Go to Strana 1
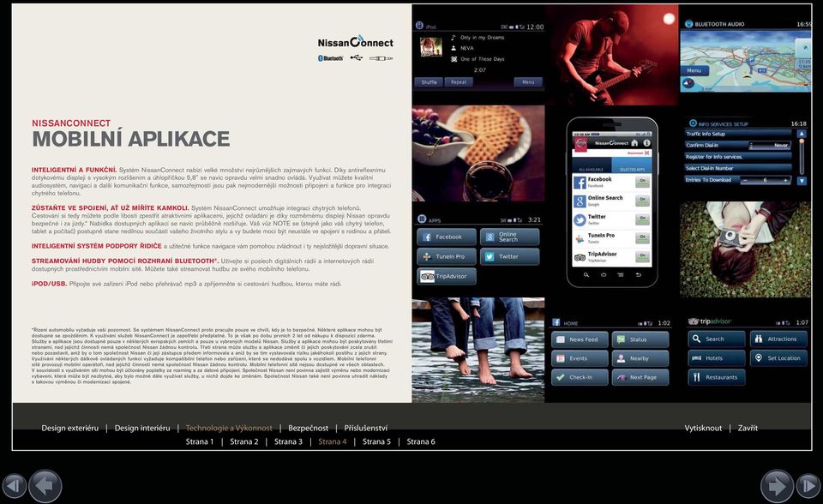823x504 pixels. coord(200,441)
